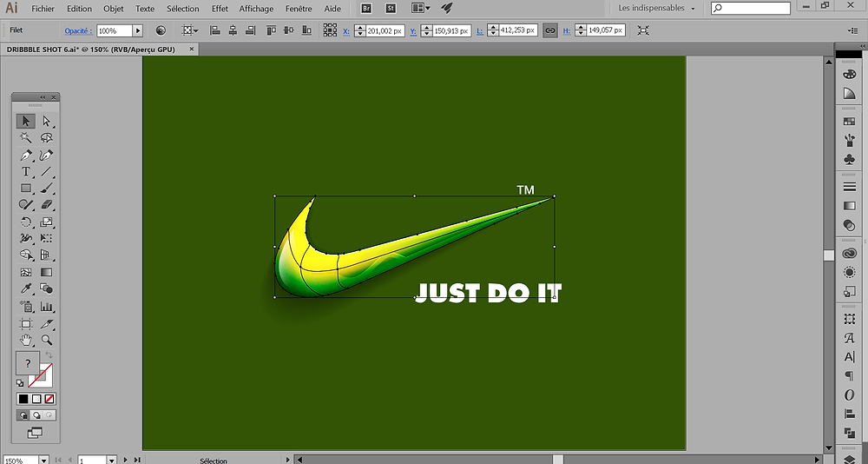The image size is (868, 464).
Task: Open the Effet menu
Action: (220, 9)
